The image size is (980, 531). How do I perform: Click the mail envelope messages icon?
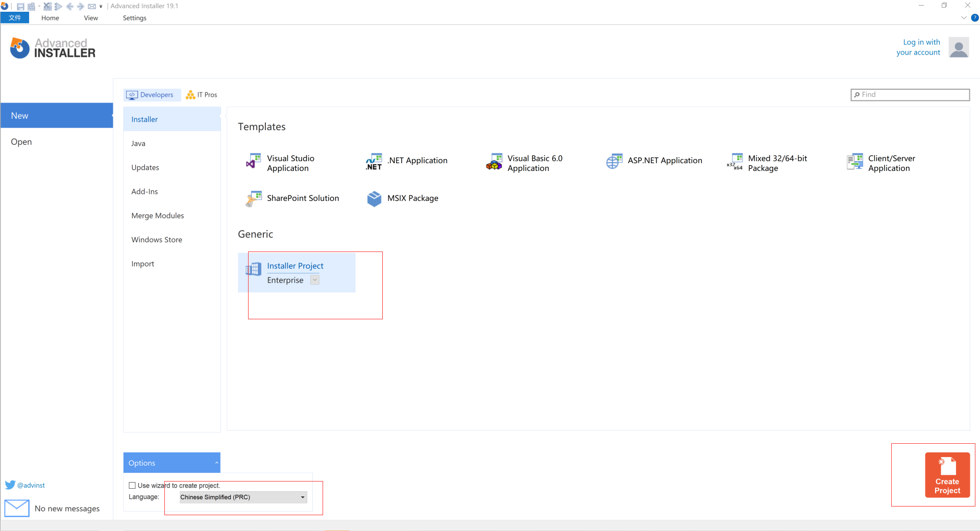pos(17,508)
